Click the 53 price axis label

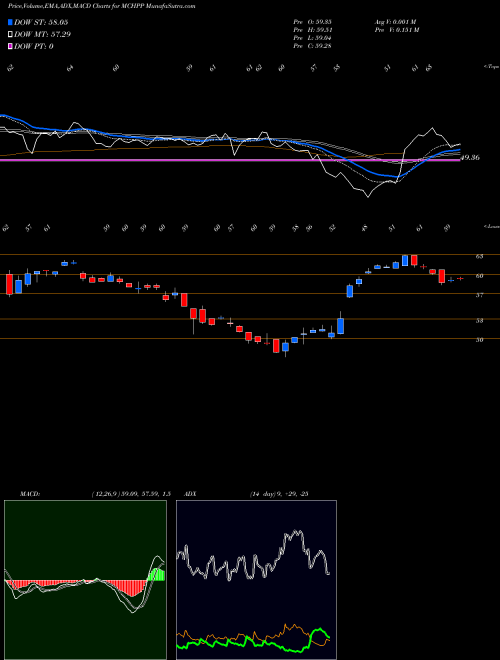tap(479, 321)
